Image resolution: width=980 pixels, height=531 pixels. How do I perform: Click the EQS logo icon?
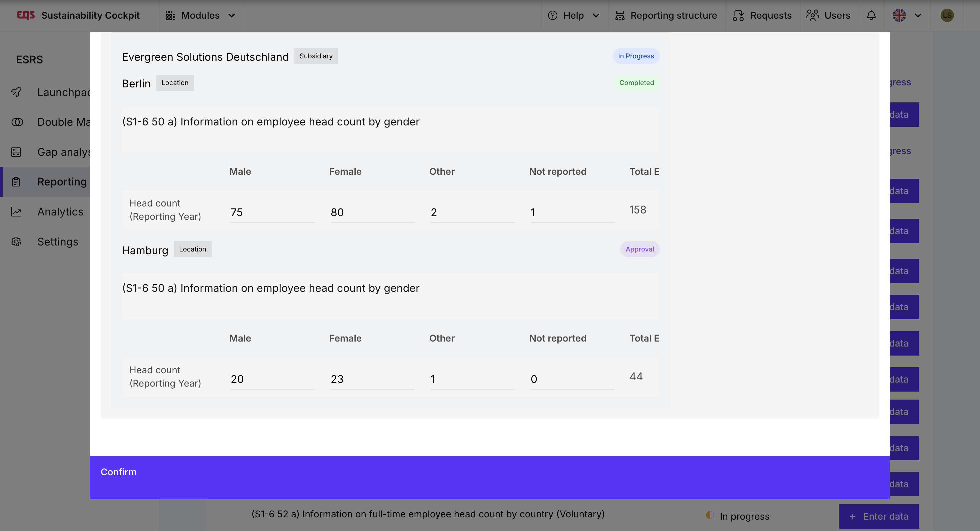click(x=26, y=15)
